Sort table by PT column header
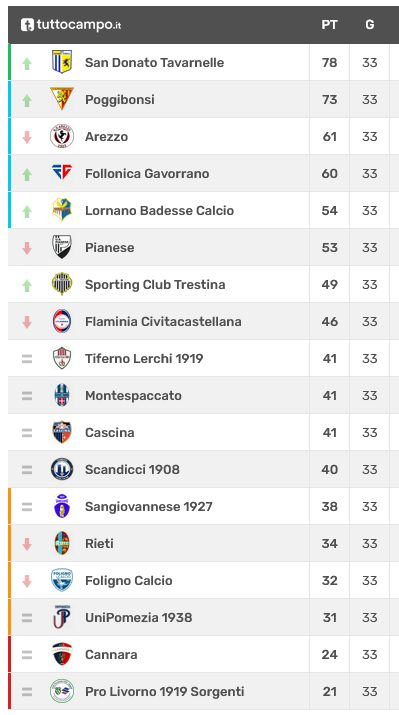Screen dimensions: 399x715 point(329,25)
